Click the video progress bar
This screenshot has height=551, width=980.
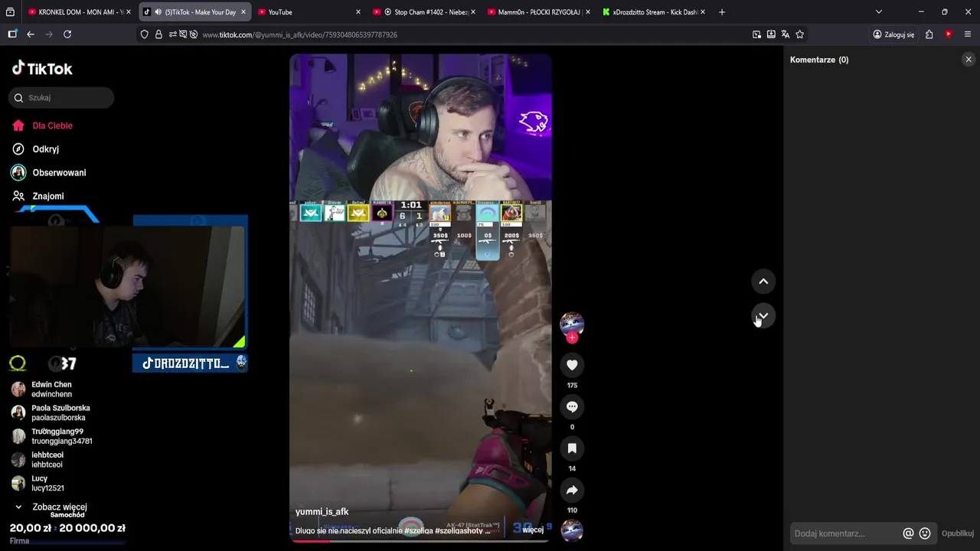pos(420,541)
